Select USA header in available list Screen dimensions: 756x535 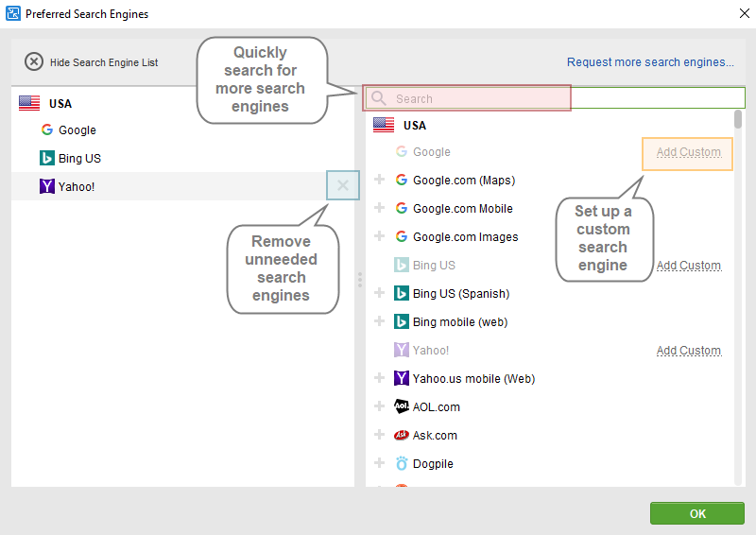click(x=415, y=126)
